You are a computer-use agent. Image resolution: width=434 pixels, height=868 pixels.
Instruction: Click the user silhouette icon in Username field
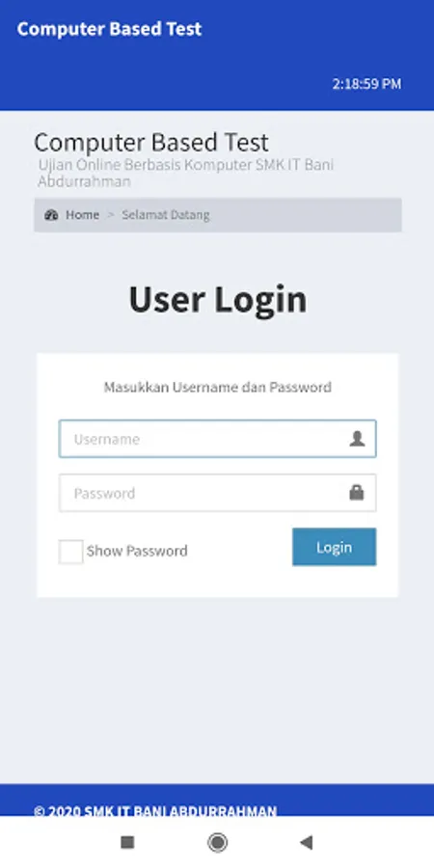coord(357,439)
